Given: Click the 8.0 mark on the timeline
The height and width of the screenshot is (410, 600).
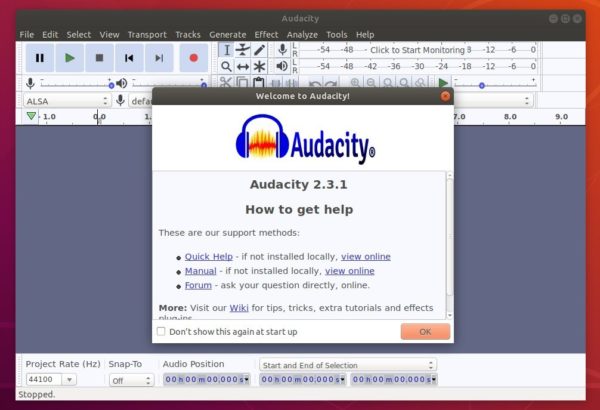Looking at the screenshot, I should 510,117.
